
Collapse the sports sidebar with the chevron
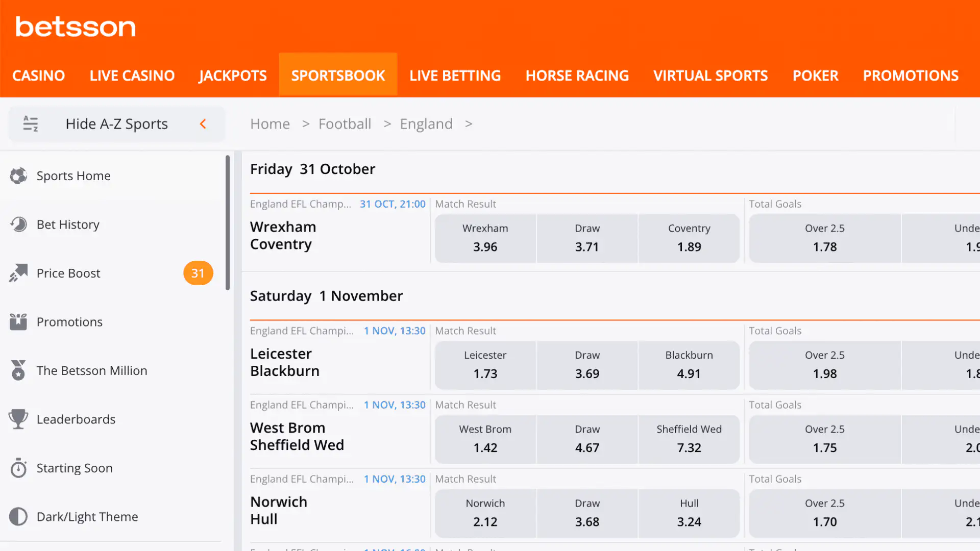pyautogui.click(x=203, y=123)
